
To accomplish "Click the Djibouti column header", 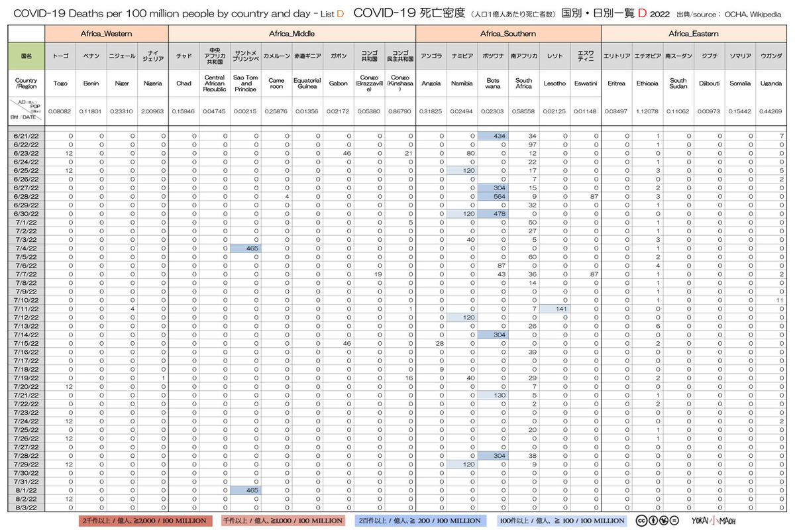I will [x=709, y=83].
